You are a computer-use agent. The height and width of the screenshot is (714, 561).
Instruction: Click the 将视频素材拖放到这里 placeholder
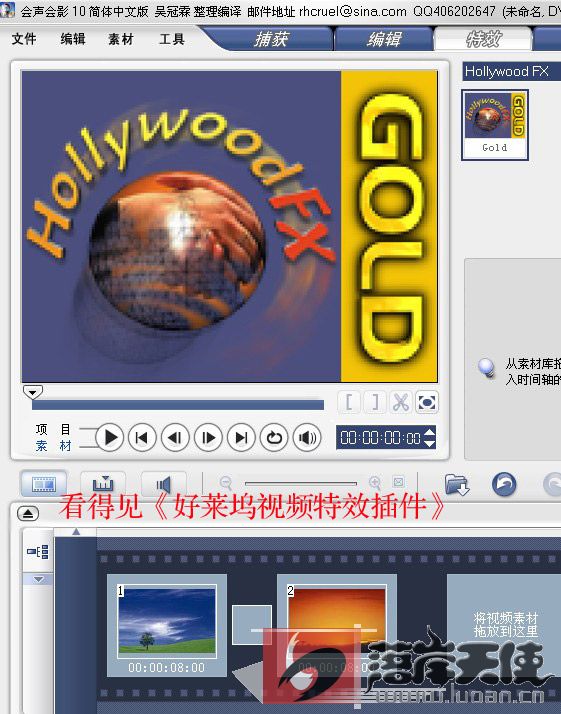[505, 625]
